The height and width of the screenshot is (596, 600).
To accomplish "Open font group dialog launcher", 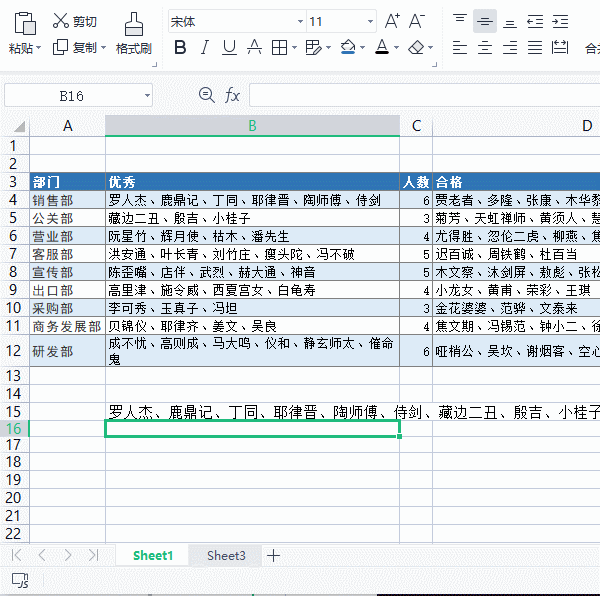I will pos(435,65).
